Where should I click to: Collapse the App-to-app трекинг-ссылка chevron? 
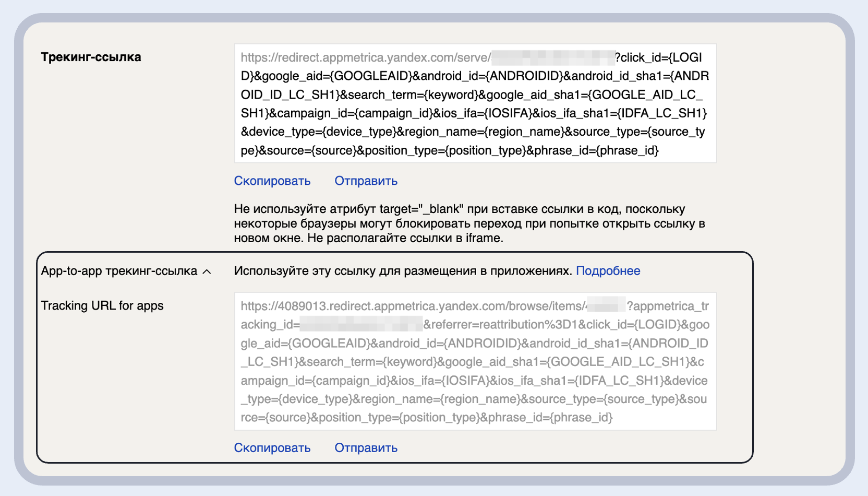(x=207, y=271)
